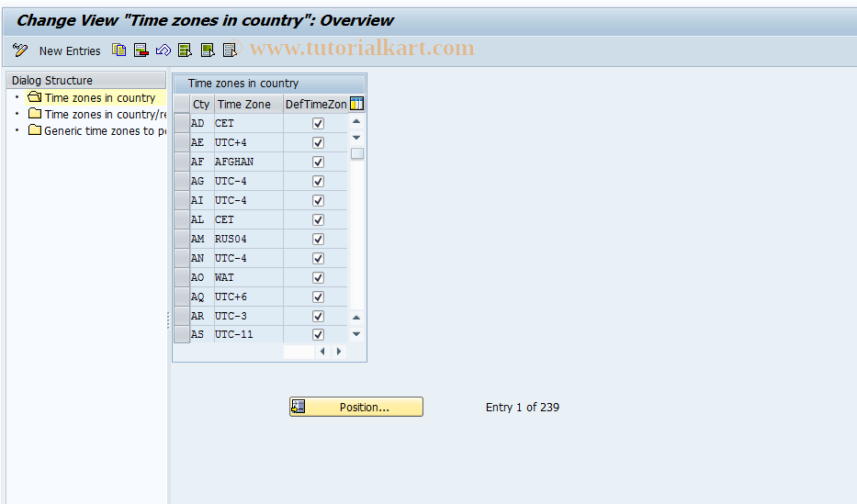Image resolution: width=857 pixels, height=504 pixels.
Task: Toggle DefTimeZon checkbox for AF row
Action: (318, 162)
